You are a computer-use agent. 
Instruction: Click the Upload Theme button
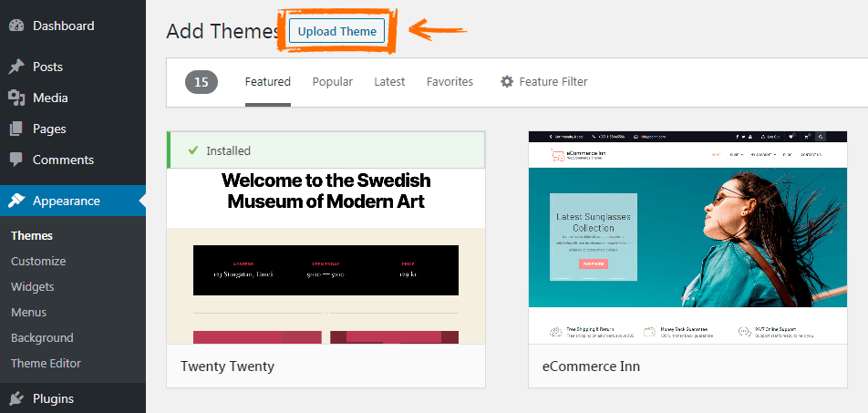point(337,31)
